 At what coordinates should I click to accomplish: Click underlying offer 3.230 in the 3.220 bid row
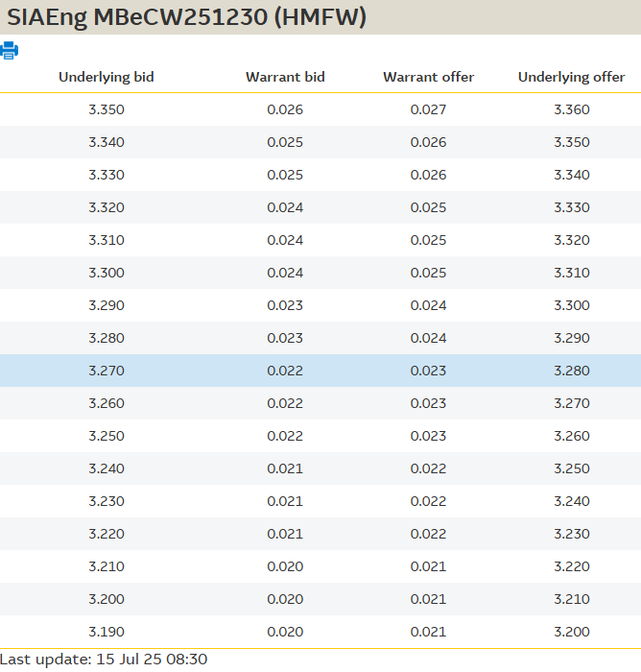pyautogui.click(x=572, y=534)
